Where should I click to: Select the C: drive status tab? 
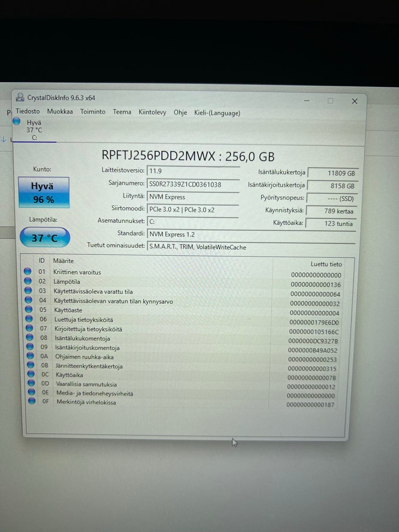(34, 130)
